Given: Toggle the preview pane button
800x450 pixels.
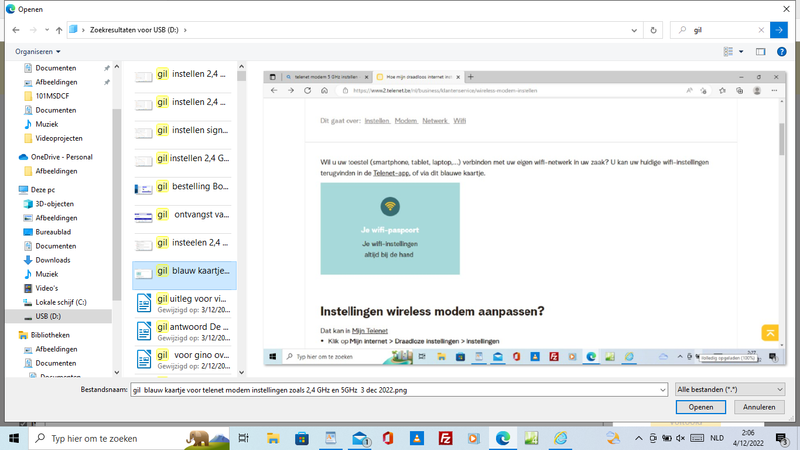Looking at the screenshot, I should point(760,52).
